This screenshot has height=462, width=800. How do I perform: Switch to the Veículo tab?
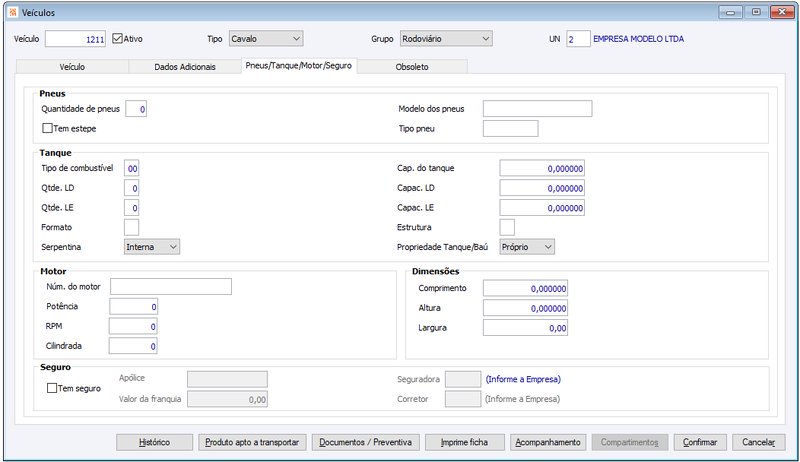(x=72, y=67)
